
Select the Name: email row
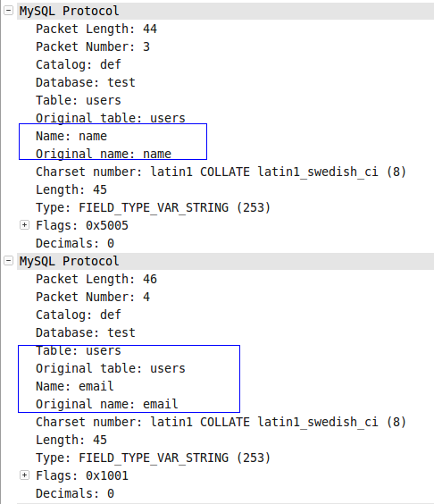(75, 386)
